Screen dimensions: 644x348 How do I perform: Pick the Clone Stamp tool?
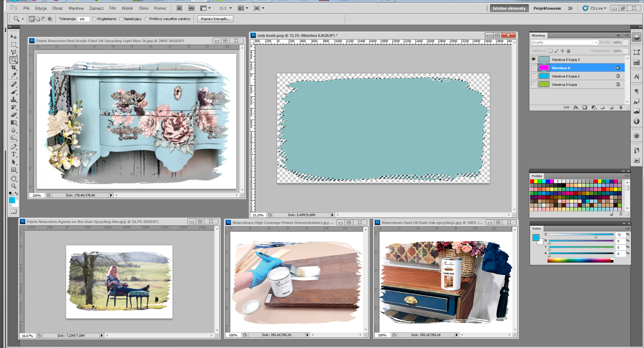point(14,99)
